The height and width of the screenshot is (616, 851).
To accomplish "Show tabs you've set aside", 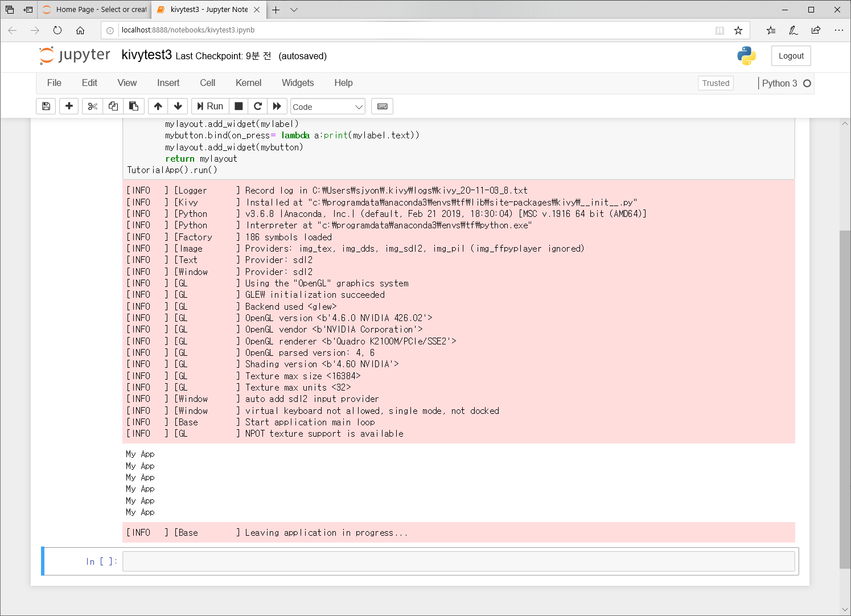I will point(10,10).
